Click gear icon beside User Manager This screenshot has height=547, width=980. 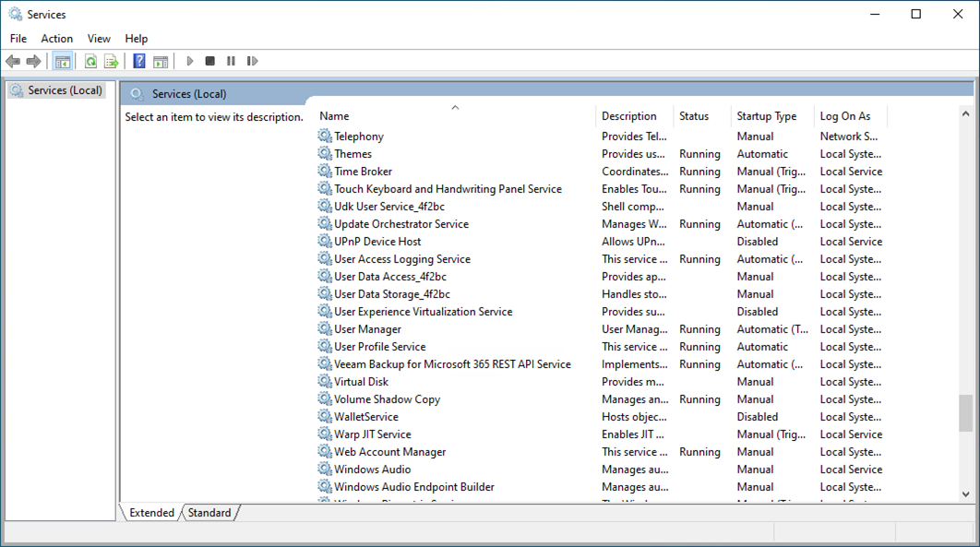pos(325,328)
